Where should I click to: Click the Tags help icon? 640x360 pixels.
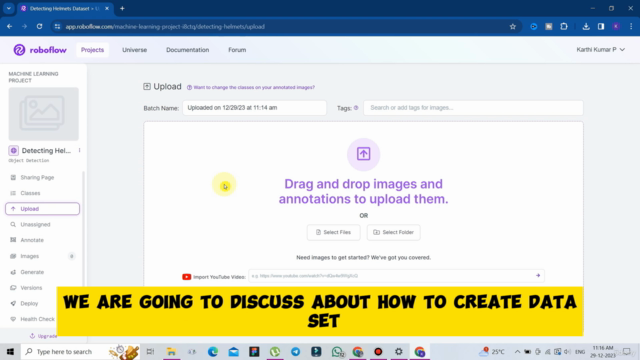[356, 108]
